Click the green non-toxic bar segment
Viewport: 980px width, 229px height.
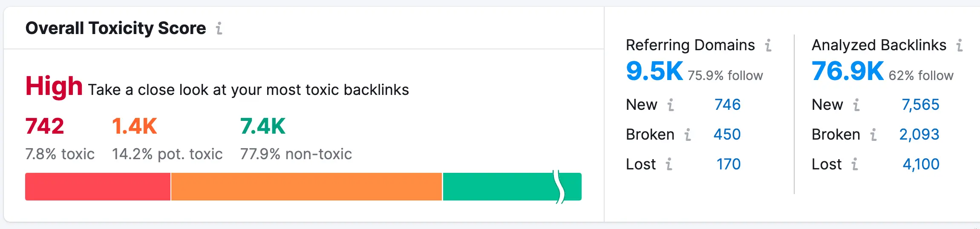(x=499, y=186)
